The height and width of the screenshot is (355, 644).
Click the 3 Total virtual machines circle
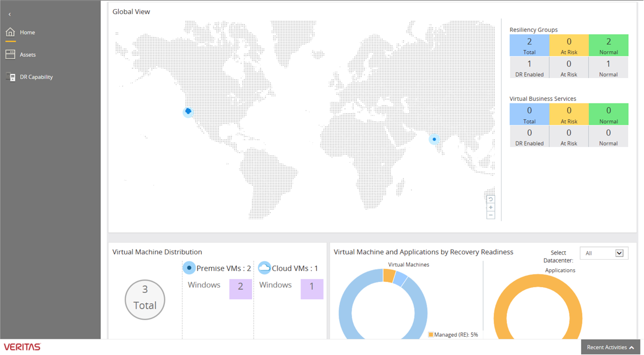tap(145, 299)
